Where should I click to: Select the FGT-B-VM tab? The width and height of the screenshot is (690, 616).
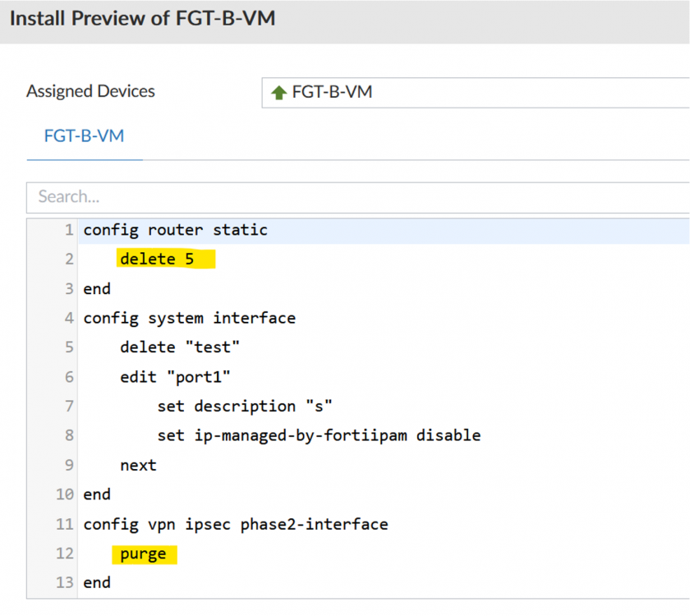(84, 136)
